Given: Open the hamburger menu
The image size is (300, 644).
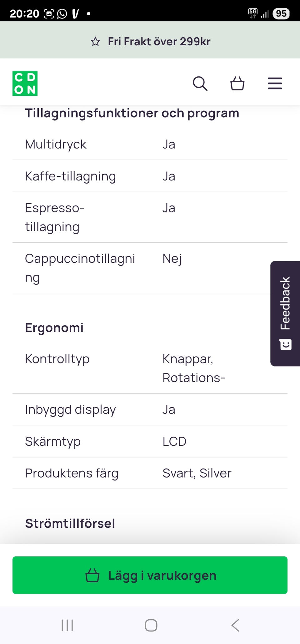Looking at the screenshot, I should (x=275, y=84).
